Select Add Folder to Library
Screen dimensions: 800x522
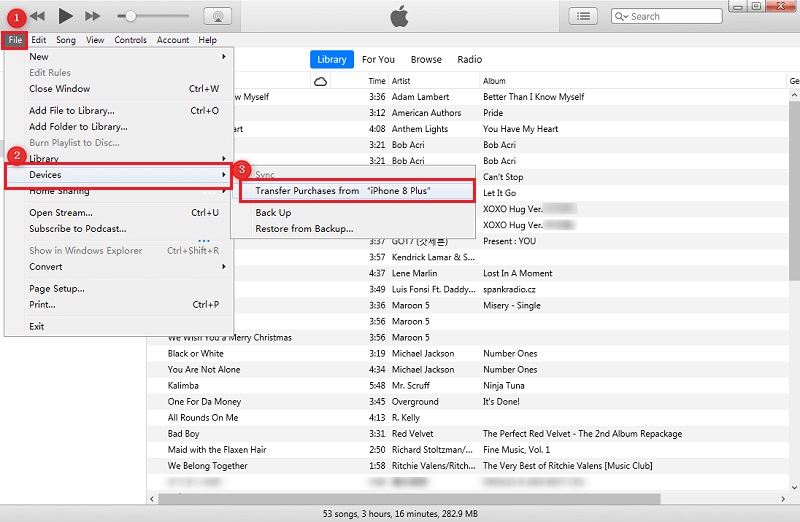pyautogui.click(x=119, y=127)
